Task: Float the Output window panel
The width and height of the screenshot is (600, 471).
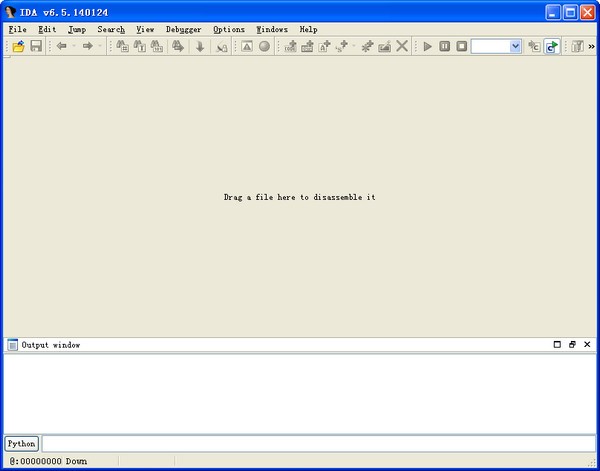Action: pos(572,344)
